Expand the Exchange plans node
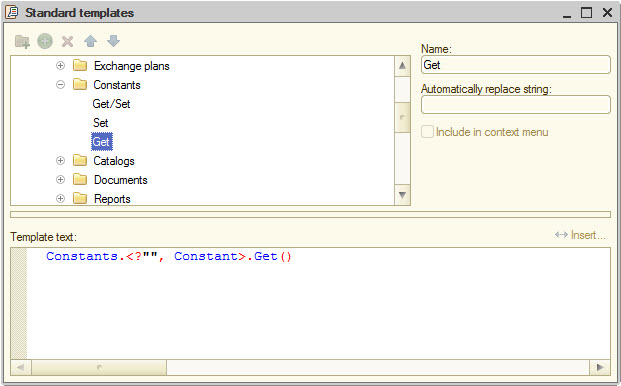The image size is (621, 386). pyautogui.click(x=60, y=65)
